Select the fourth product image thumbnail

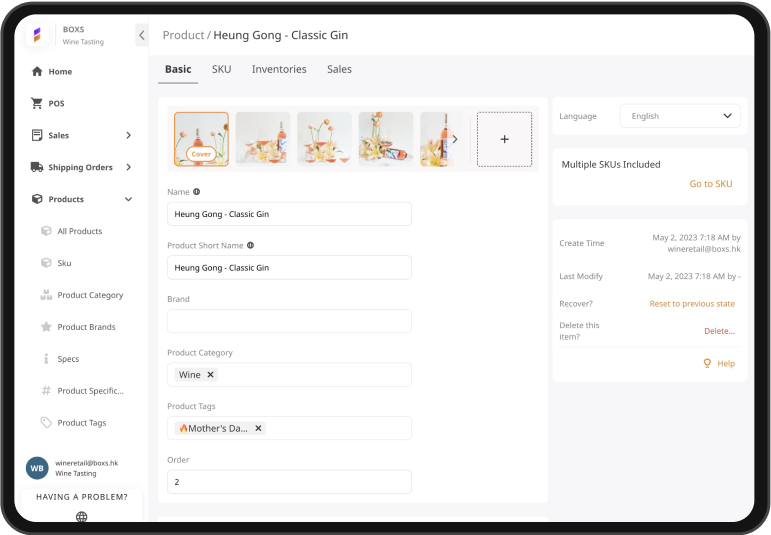(386, 139)
